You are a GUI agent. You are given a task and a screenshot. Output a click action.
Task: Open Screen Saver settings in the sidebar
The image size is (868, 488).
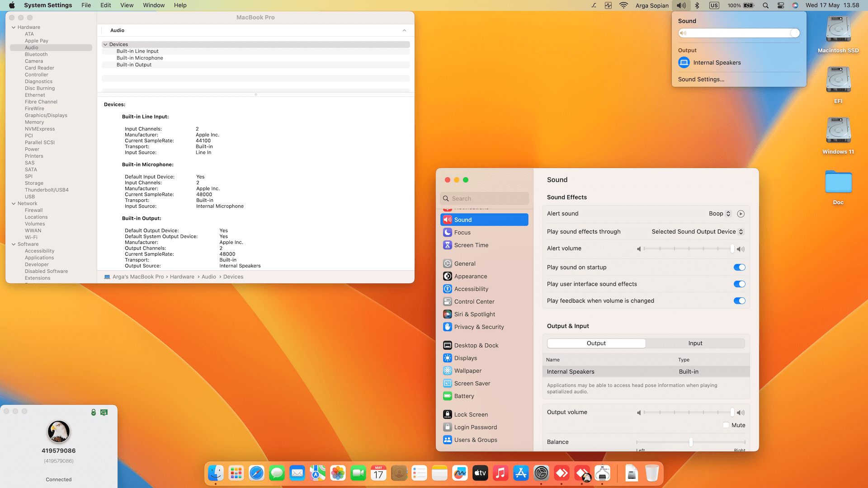coord(484,383)
